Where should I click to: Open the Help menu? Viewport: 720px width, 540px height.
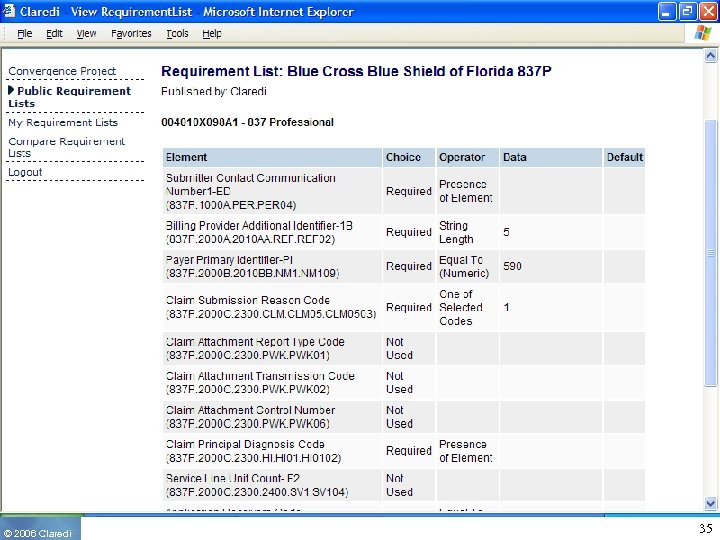coord(212,34)
